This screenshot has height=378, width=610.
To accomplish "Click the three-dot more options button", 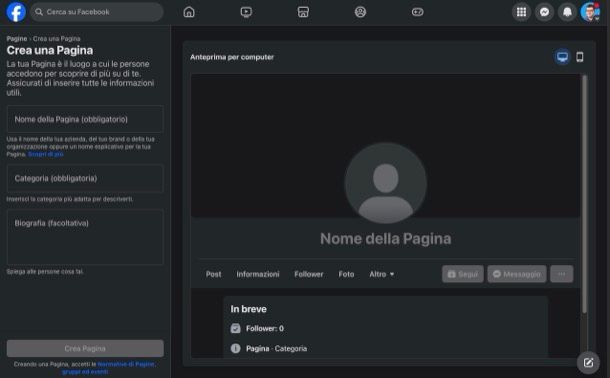I will coord(561,274).
